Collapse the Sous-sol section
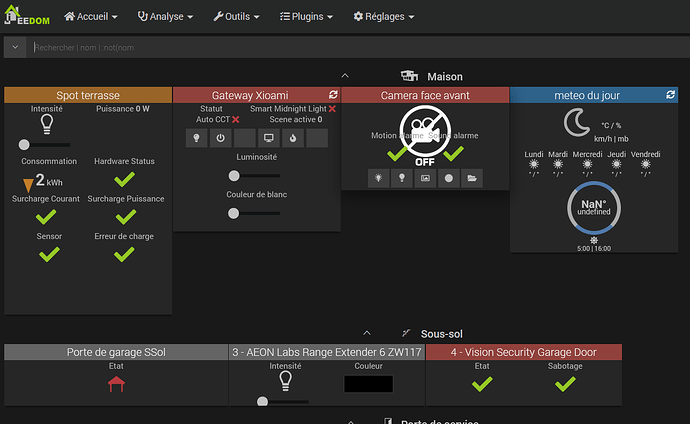The width and height of the screenshot is (690, 424). pos(367,333)
